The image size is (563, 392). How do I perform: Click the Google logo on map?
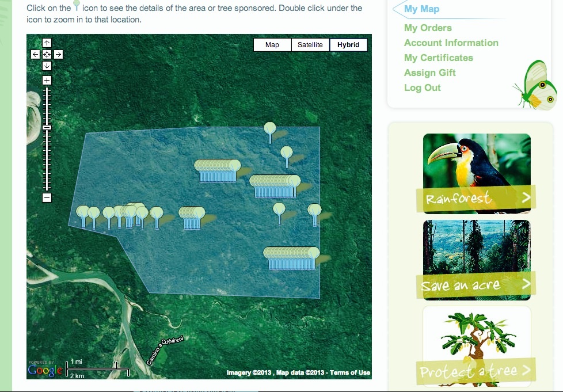tap(45, 371)
